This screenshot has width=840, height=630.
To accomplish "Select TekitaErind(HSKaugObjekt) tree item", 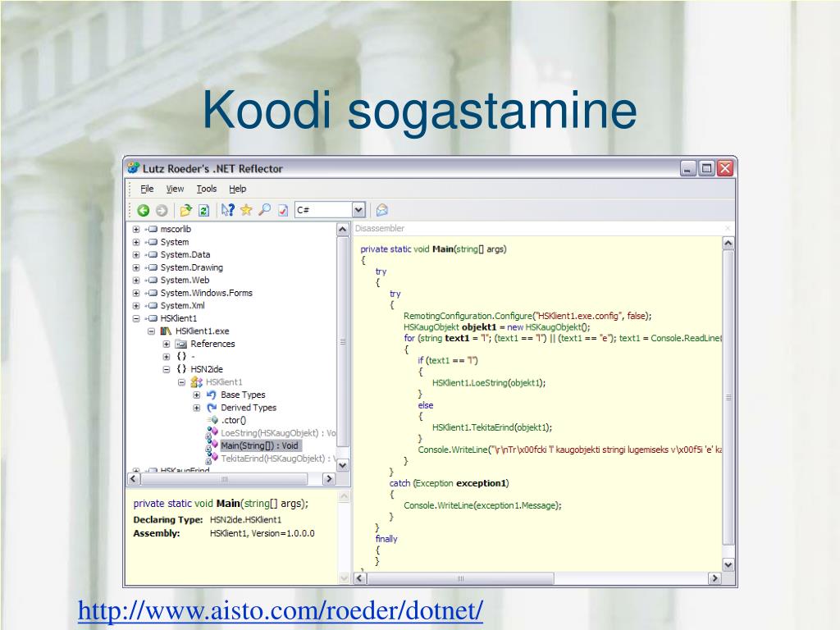I will [278, 459].
